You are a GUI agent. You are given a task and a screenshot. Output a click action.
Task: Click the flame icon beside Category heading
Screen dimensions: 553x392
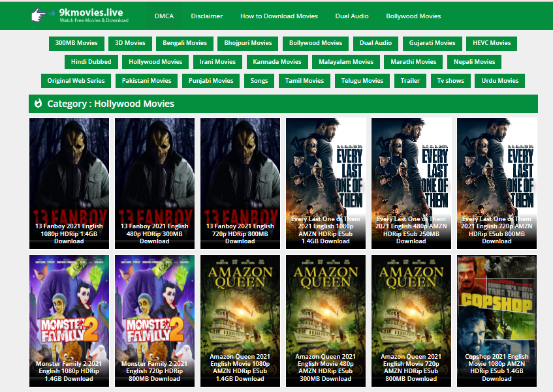[38, 103]
